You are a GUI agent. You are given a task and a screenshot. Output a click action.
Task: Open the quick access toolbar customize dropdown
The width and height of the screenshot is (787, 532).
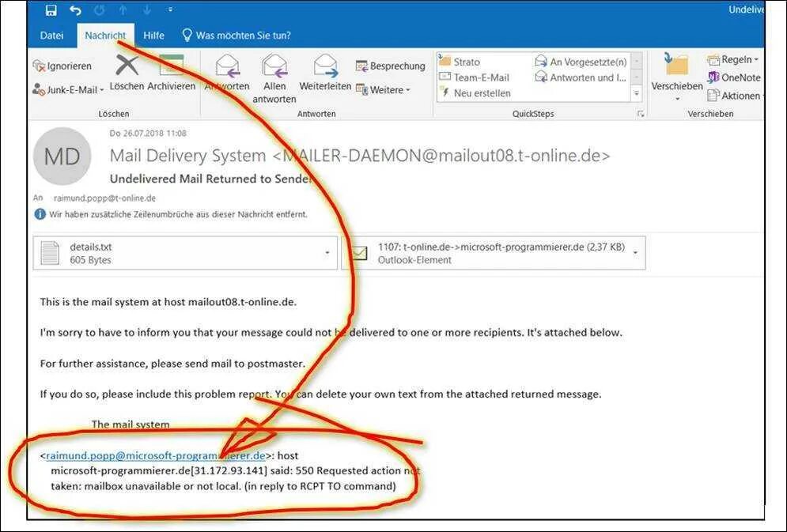click(x=170, y=9)
